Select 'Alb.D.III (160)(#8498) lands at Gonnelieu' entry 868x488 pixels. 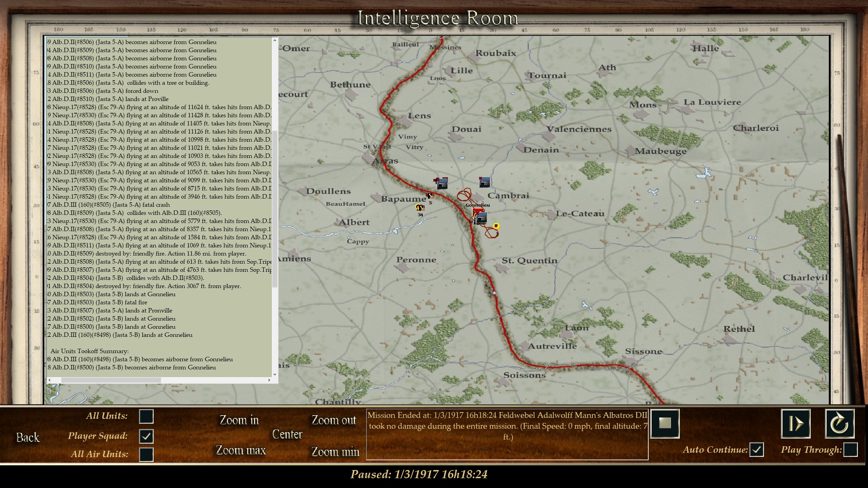click(x=120, y=335)
